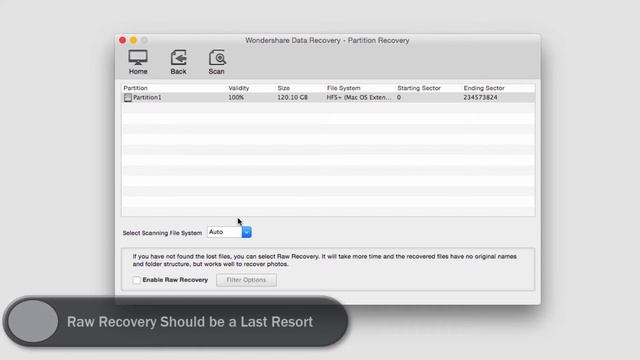The height and width of the screenshot is (360, 640).
Task: Click ending sector value 234573824
Action: click(480, 98)
